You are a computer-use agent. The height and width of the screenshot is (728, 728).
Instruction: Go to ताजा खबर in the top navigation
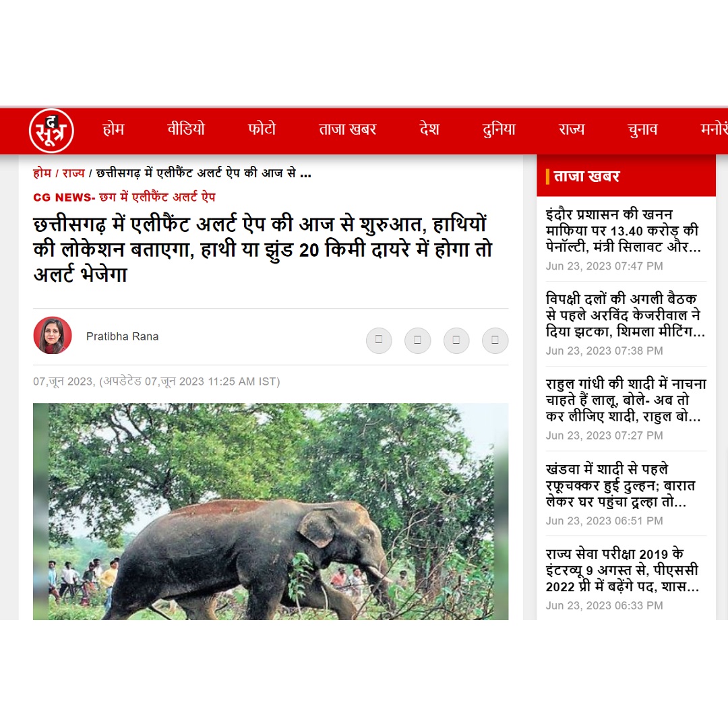coord(347,129)
